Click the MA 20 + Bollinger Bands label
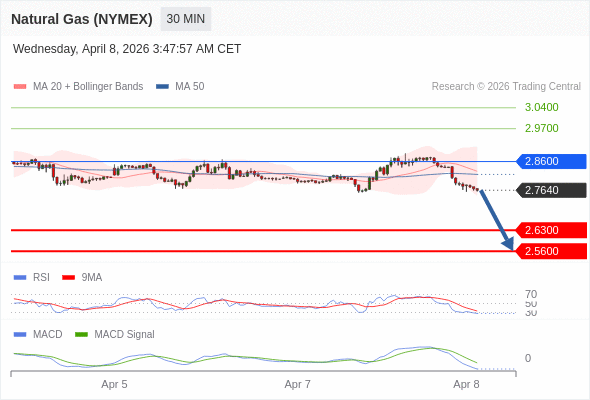 pos(88,87)
